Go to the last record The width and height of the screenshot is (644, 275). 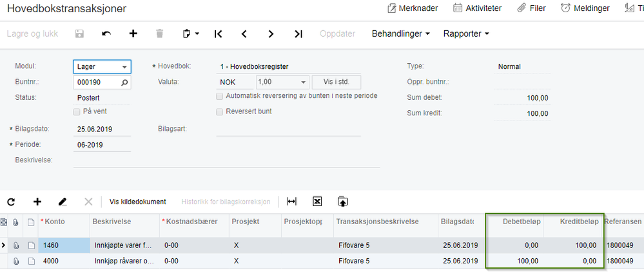click(298, 33)
